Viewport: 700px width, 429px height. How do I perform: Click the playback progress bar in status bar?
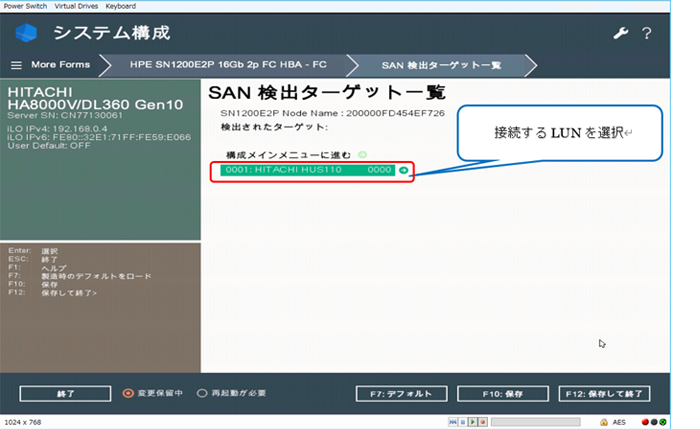(536, 422)
